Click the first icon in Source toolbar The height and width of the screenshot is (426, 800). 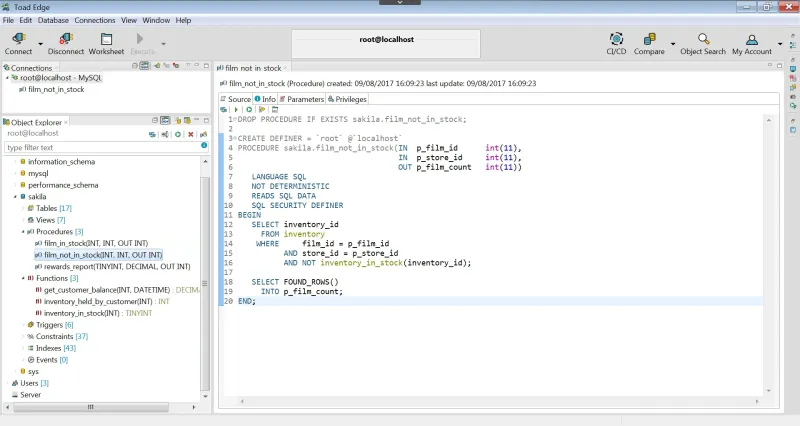pos(223,109)
